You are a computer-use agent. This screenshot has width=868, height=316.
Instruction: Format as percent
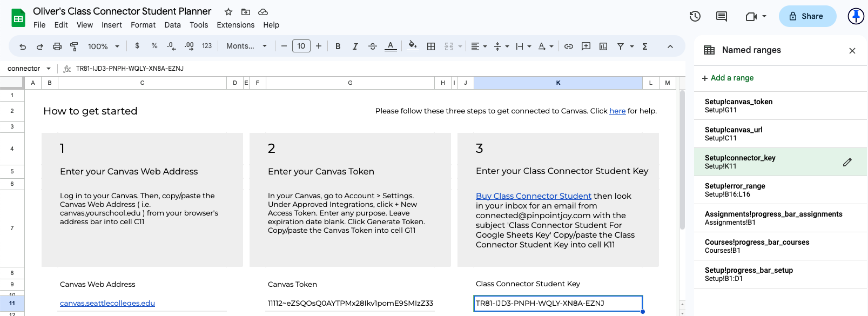(154, 46)
